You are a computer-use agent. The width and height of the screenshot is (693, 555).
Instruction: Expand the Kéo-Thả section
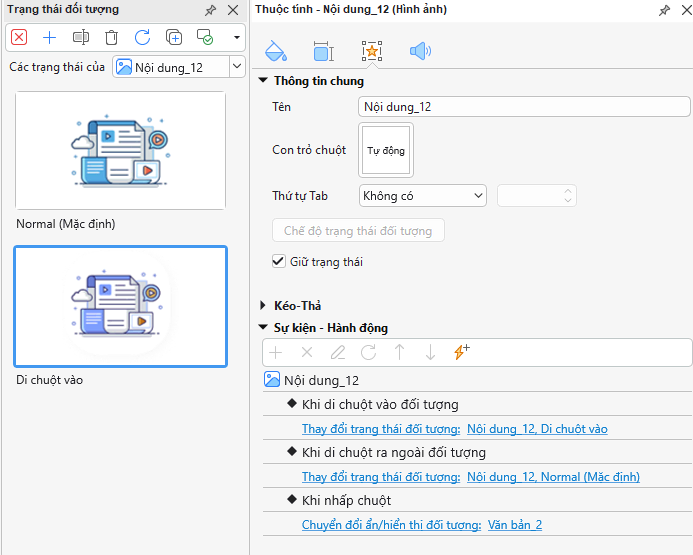(264, 305)
